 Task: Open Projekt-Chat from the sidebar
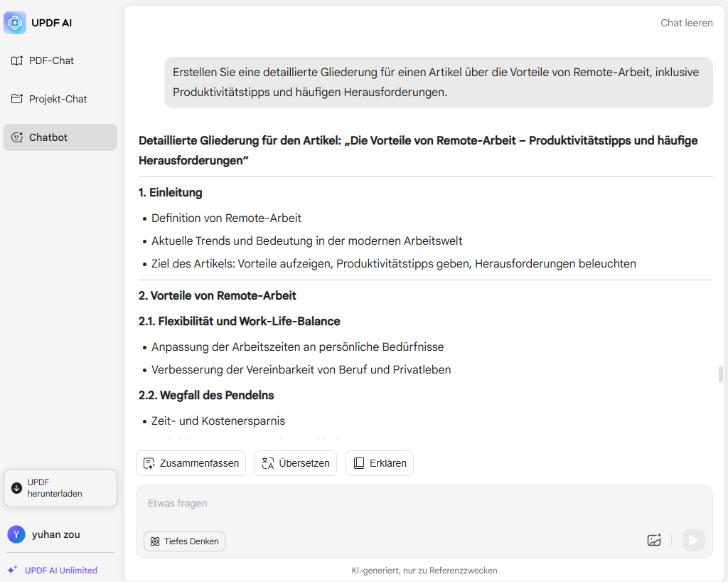click(60, 99)
